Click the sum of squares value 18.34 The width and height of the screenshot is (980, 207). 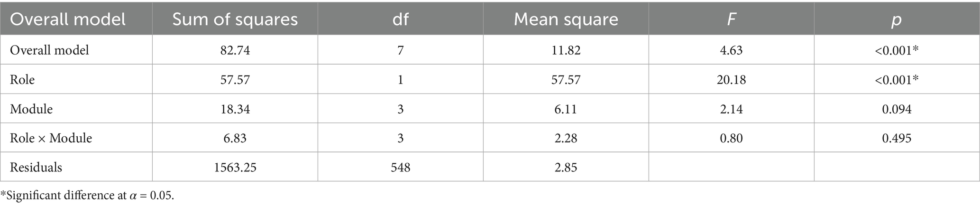click(235, 109)
